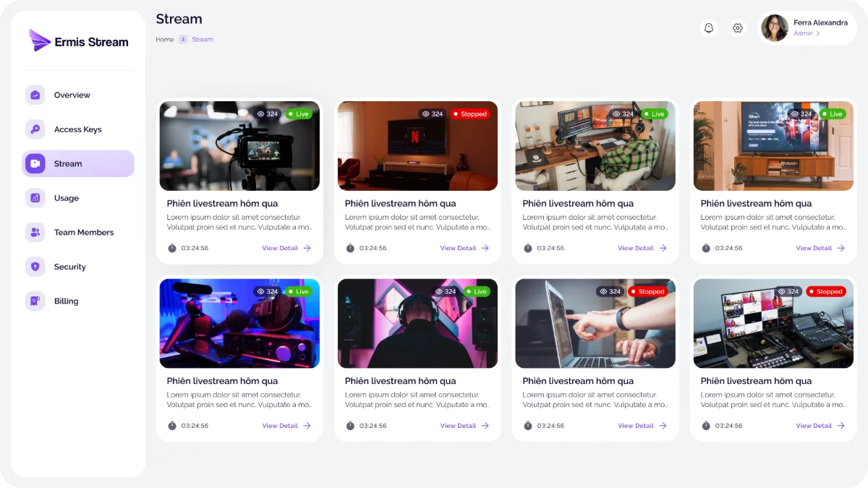This screenshot has width=868, height=488.
Task: Open View Detail for the first livestream
Action: pyautogui.click(x=280, y=248)
